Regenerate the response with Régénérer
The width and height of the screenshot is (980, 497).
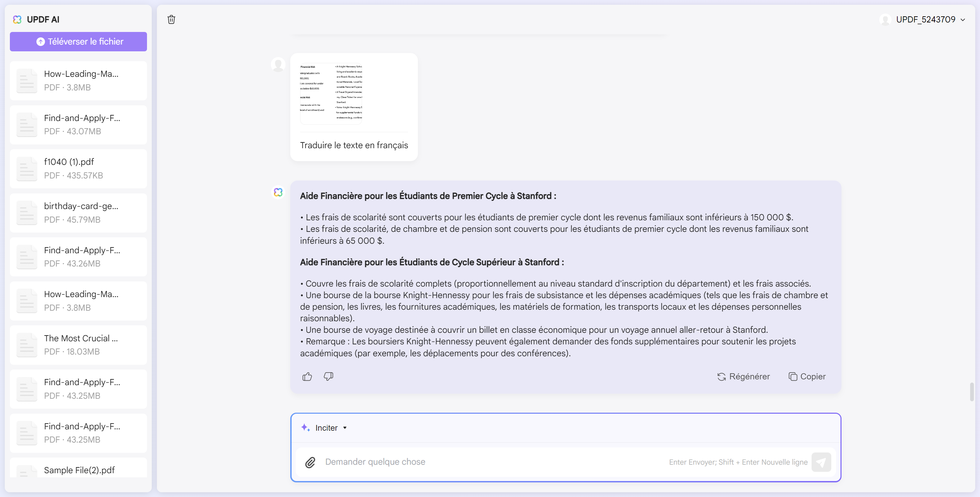tap(744, 376)
